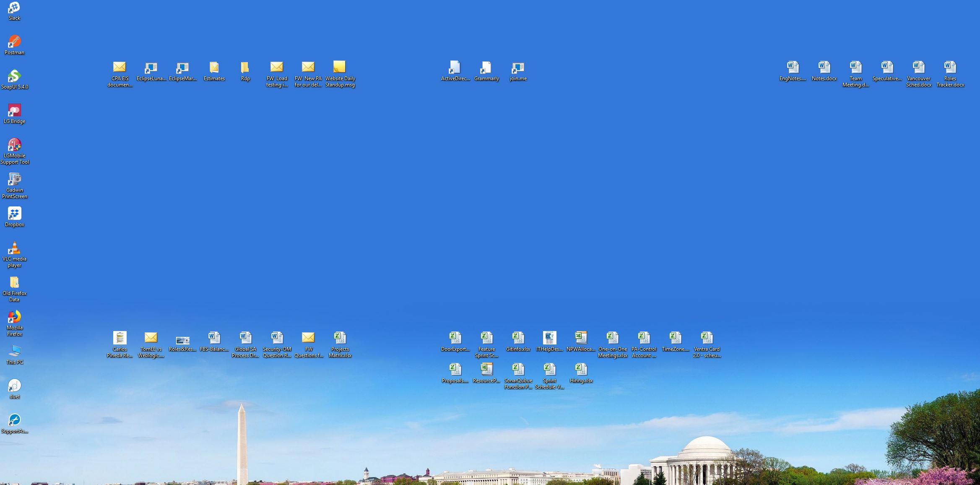980x485 pixels.
Task: Select the Proposals... Excel file
Action: coord(455,373)
